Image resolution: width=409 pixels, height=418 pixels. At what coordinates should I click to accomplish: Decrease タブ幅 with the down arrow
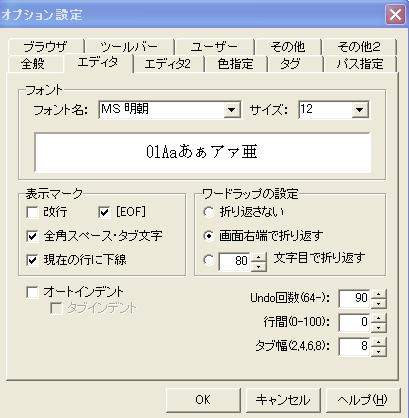coord(379,351)
